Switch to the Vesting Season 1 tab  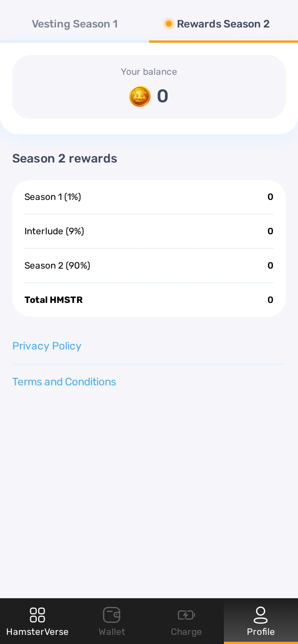click(x=74, y=24)
